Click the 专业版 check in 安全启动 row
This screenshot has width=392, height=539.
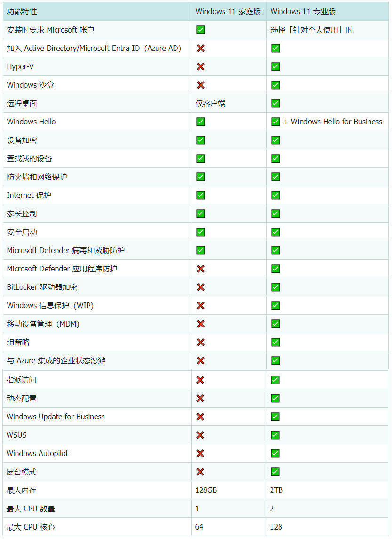point(275,232)
